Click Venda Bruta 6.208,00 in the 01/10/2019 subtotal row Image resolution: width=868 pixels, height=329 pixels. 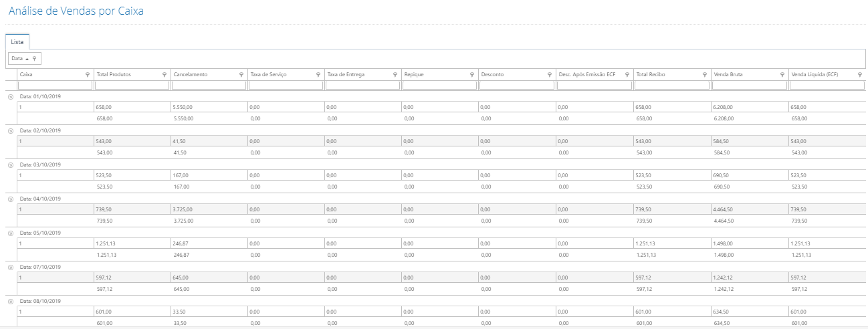[x=724, y=118]
